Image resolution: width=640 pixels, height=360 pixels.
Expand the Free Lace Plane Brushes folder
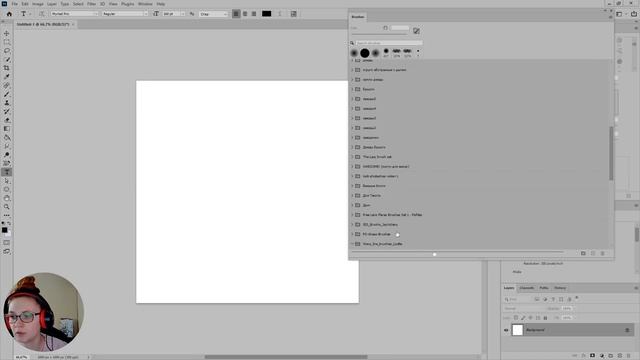(x=353, y=215)
